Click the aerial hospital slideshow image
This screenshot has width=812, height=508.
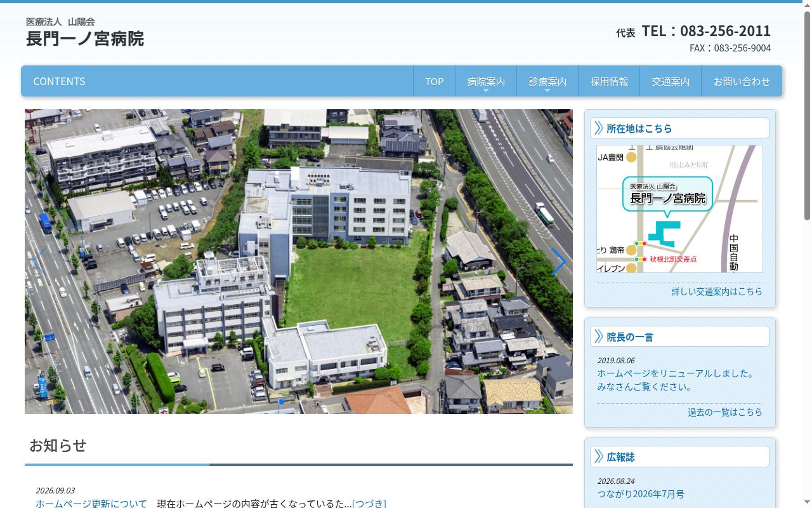tap(299, 262)
